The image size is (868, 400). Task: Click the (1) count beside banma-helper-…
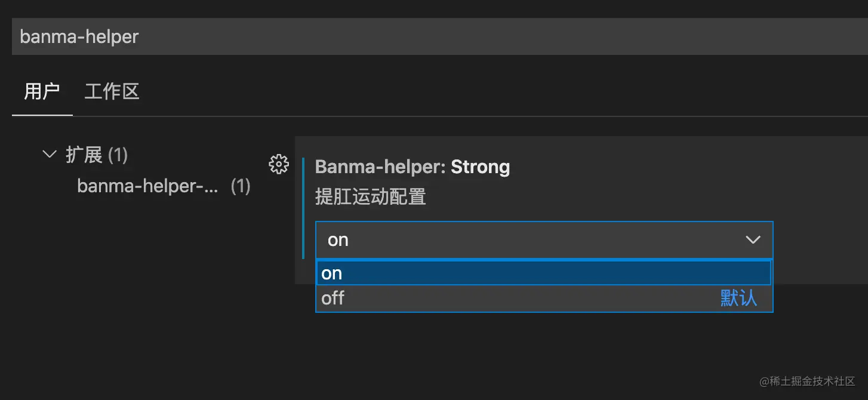pyautogui.click(x=241, y=186)
